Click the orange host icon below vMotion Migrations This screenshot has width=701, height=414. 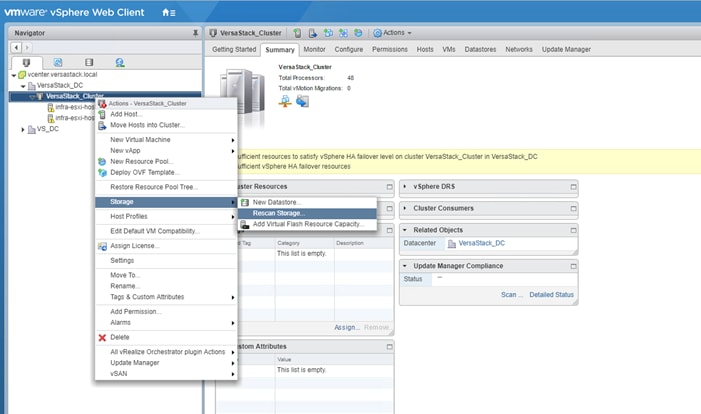click(x=285, y=101)
